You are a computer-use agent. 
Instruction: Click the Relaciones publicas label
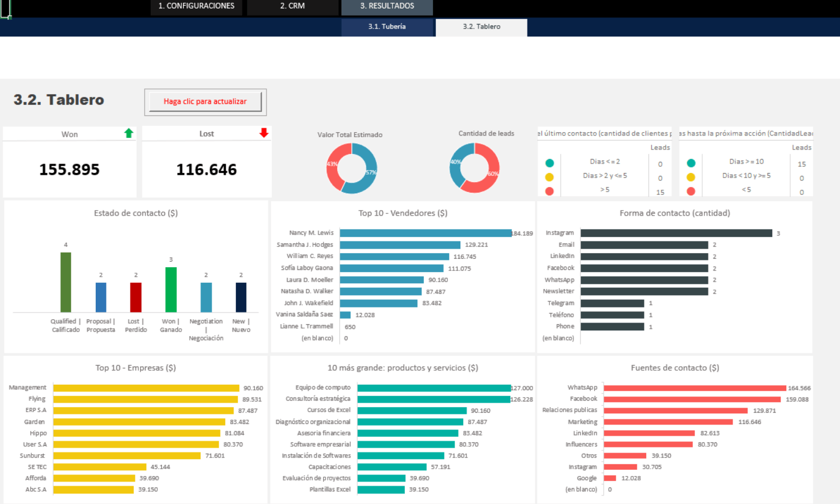click(570, 410)
